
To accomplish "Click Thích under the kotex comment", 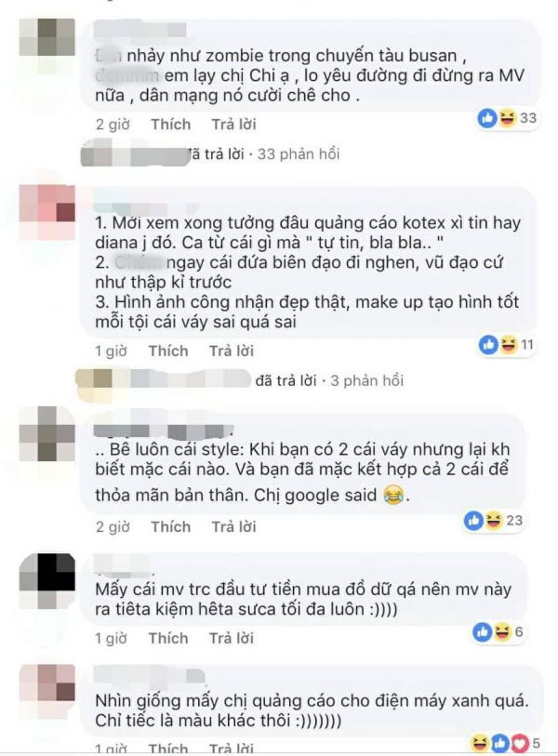I will click(x=168, y=351).
